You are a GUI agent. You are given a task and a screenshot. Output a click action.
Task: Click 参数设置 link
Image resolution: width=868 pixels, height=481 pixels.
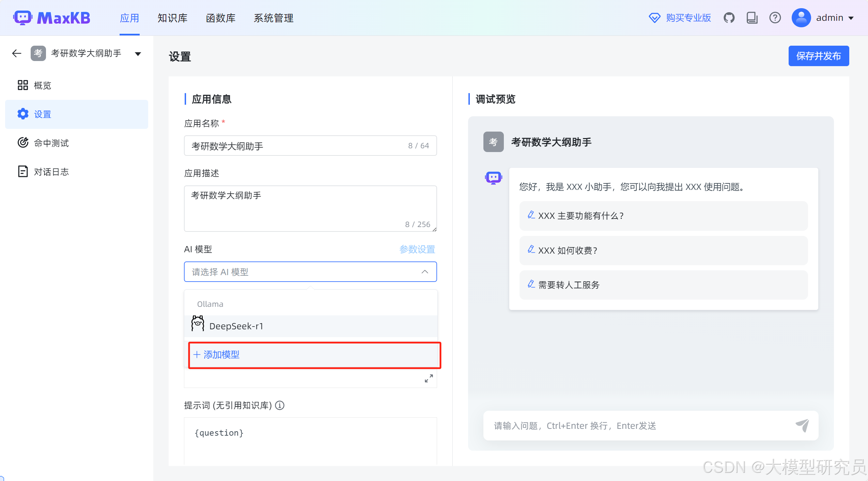(417, 249)
